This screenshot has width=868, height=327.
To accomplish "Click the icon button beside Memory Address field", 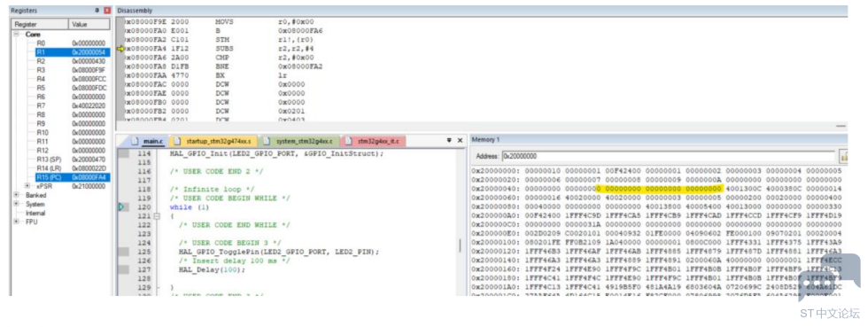I will pyautogui.click(x=843, y=156).
